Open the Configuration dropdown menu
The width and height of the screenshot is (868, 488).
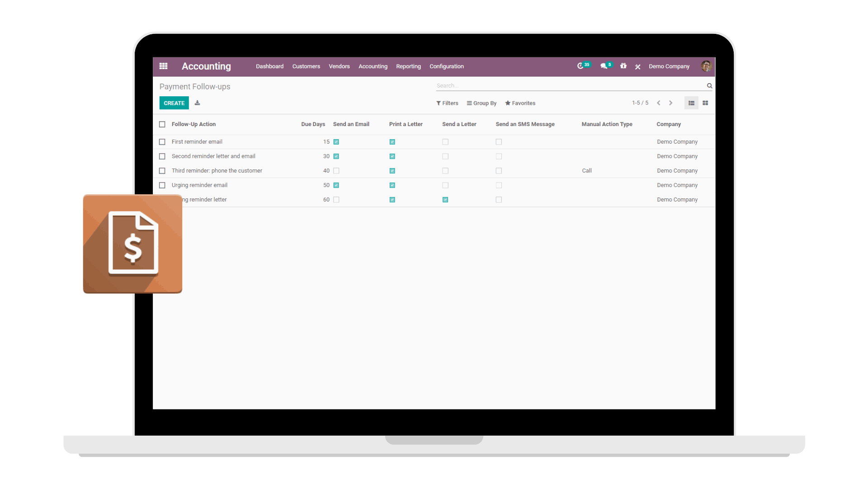pos(447,66)
